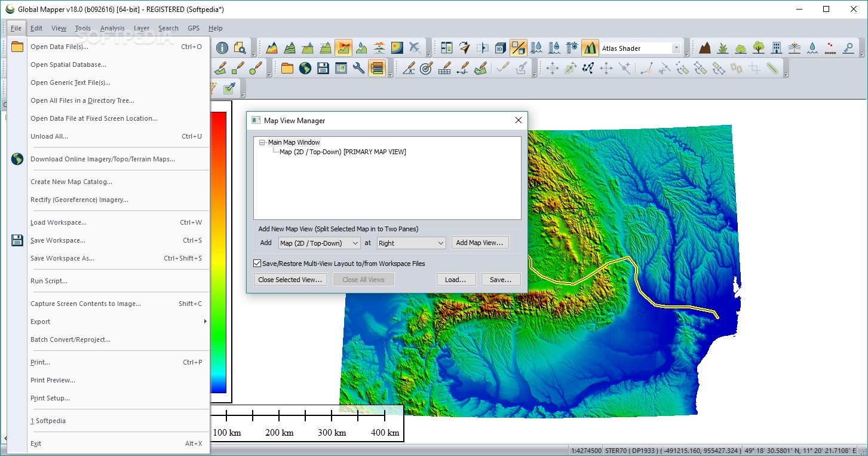Choose the edit vertices polyline icon
Image resolution: width=868 pixels, height=456 pixels.
pyautogui.click(x=588, y=68)
